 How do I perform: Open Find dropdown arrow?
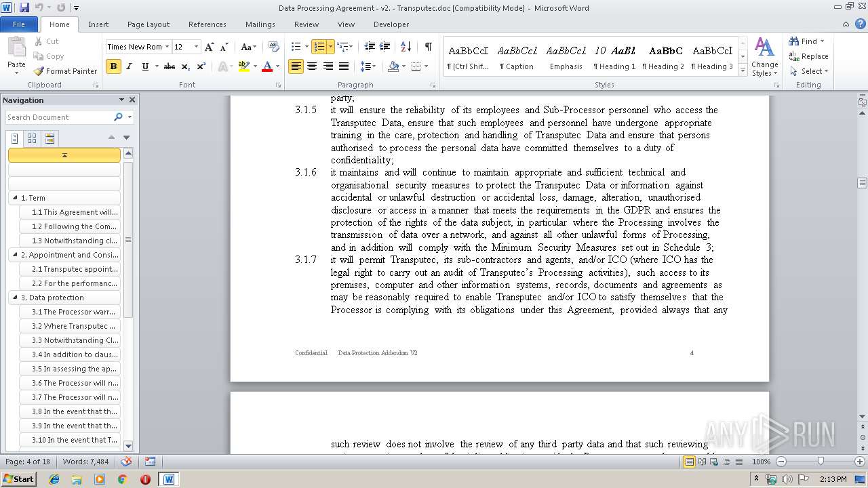[x=822, y=41]
